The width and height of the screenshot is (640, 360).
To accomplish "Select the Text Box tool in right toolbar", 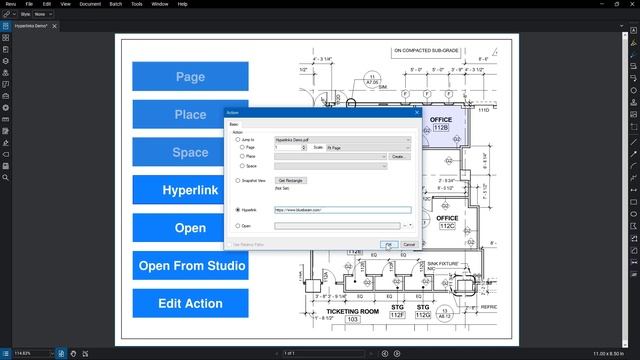I will [x=633, y=31].
